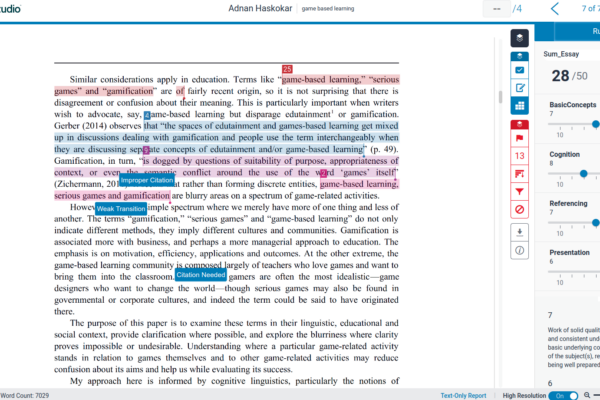Viewport: 600px width, 400px height.
Task: Select the purple similarity match marker 3
Action: [x=145, y=150]
